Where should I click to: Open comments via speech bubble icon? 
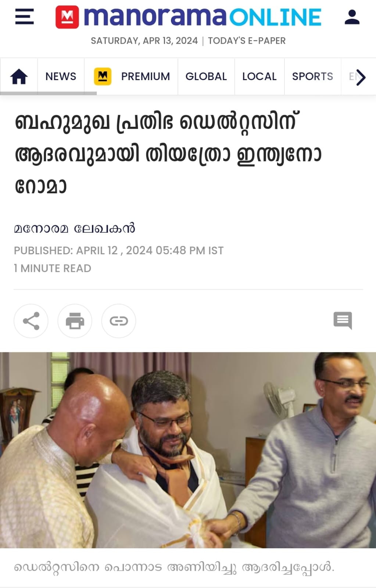click(x=343, y=320)
